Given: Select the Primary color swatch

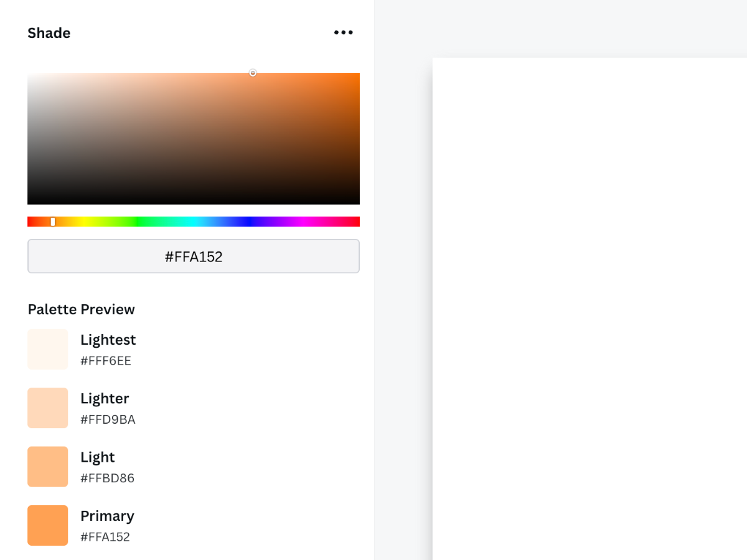Looking at the screenshot, I should click(48, 525).
